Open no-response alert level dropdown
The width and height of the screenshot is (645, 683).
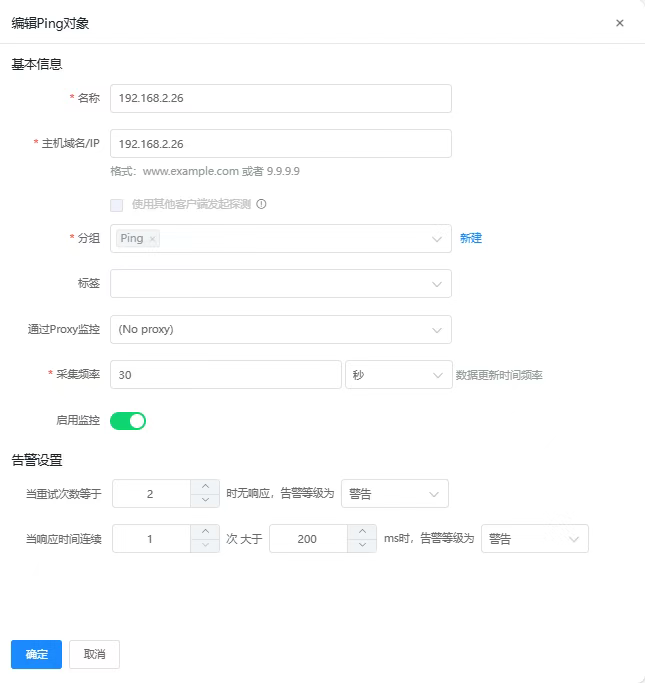pos(394,494)
